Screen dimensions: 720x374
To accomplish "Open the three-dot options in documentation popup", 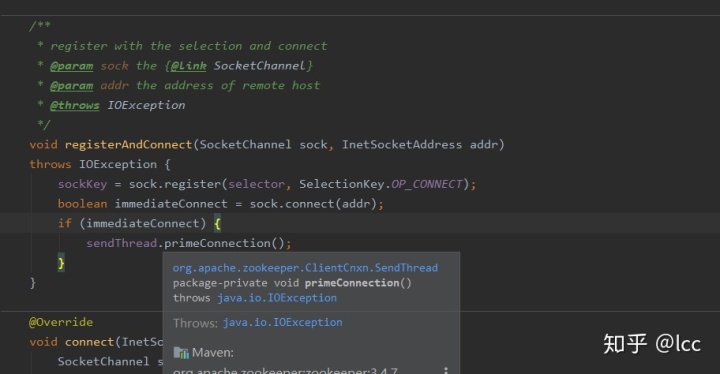I will tap(445, 370).
